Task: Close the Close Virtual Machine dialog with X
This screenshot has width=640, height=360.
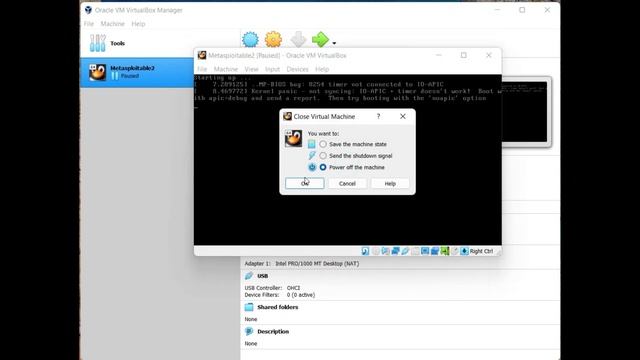Action: tap(402, 116)
